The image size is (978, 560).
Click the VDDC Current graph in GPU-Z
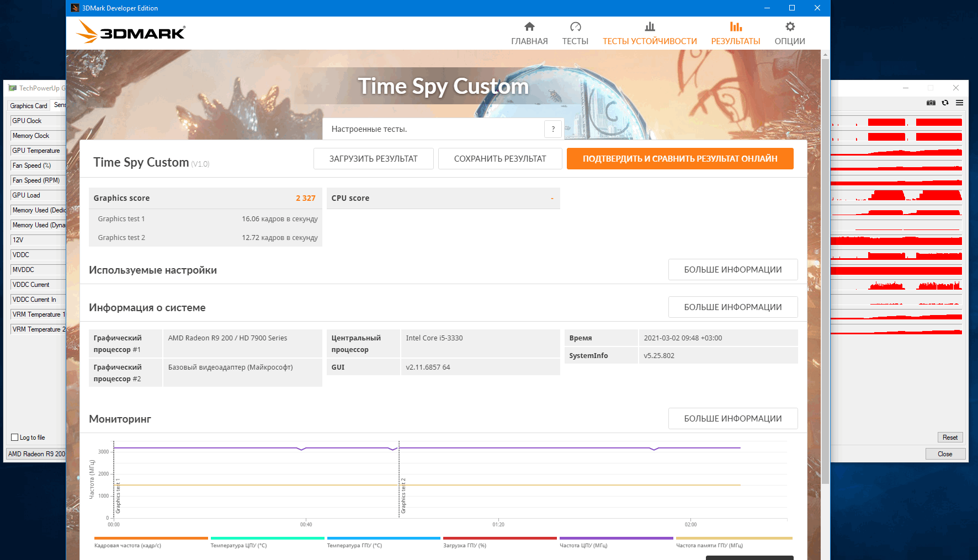pyautogui.click(x=896, y=285)
